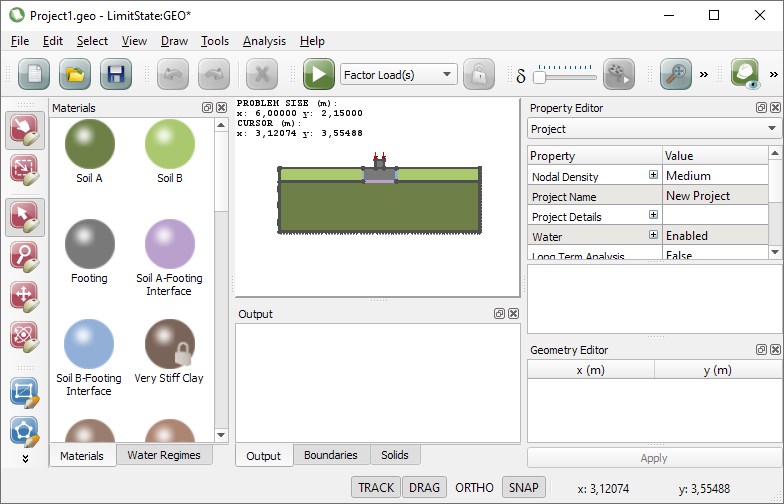Open the Factor Load(s) dropdown
This screenshot has height=504, width=784.
(x=398, y=75)
